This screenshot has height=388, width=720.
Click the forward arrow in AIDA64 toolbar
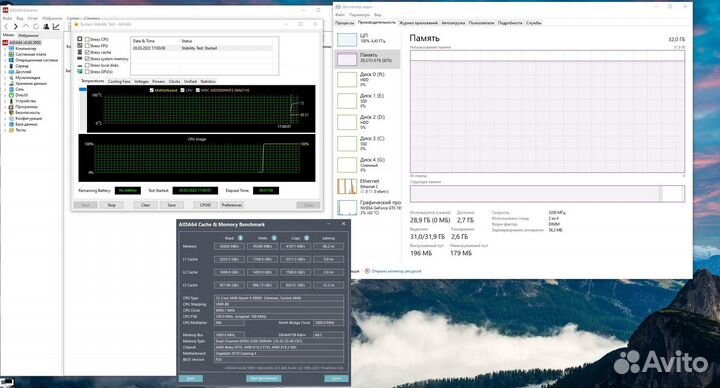click(x=16, y=27)
